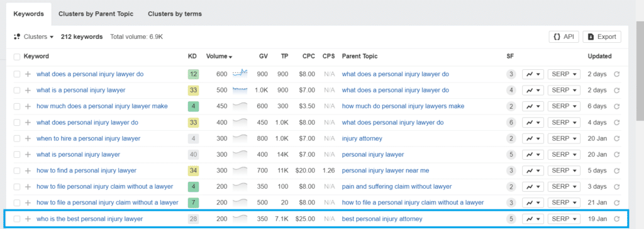Refresh 'what is personal injury lawyer' row
The height and width of the screenshot is (229, 644).
click(x=616, y=155)
